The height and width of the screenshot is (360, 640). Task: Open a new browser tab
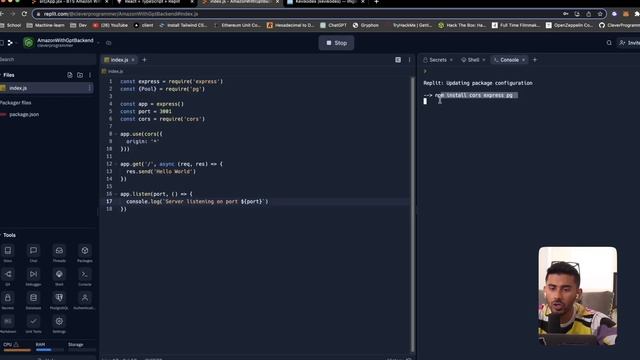[x=376, y=2]
